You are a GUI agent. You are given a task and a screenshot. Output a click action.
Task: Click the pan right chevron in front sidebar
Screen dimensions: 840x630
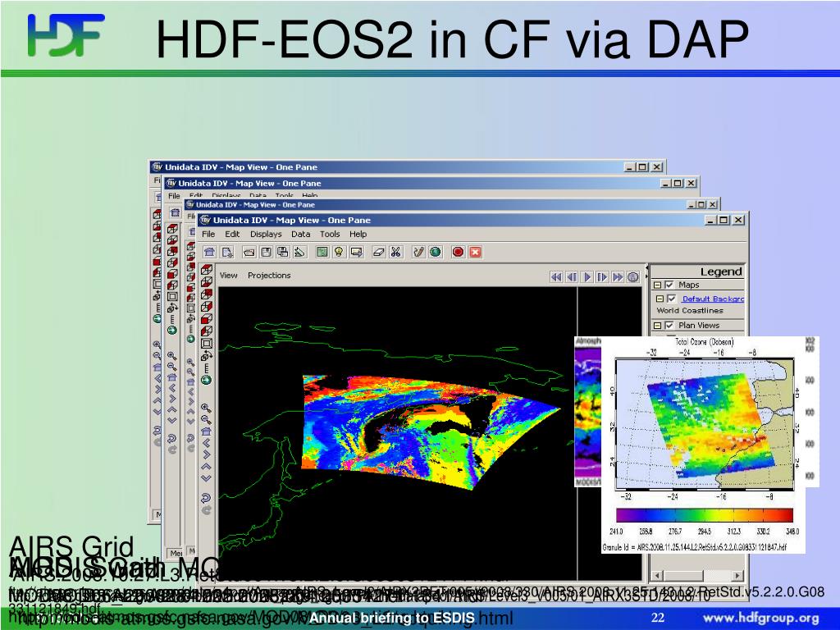coord(206,454)
